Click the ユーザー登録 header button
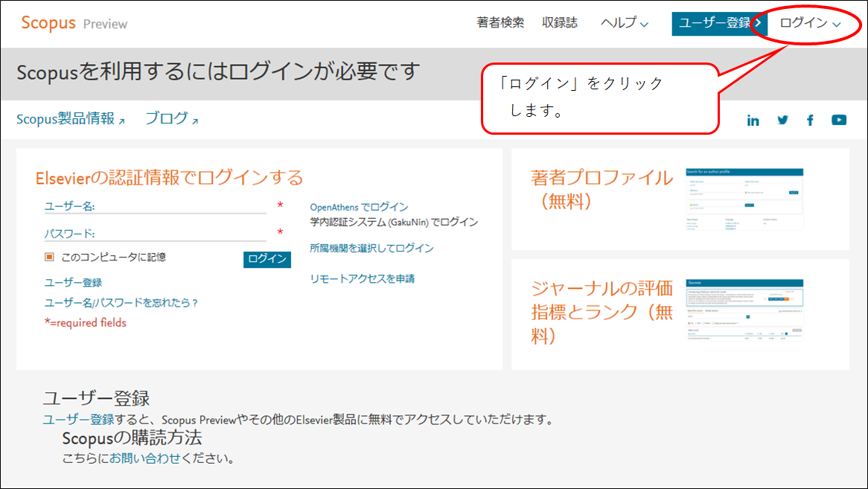 click(x=720, y=23)
